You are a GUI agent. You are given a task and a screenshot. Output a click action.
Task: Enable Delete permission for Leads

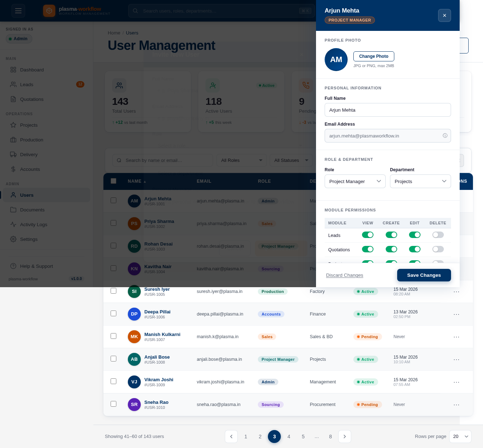(438, 235)
